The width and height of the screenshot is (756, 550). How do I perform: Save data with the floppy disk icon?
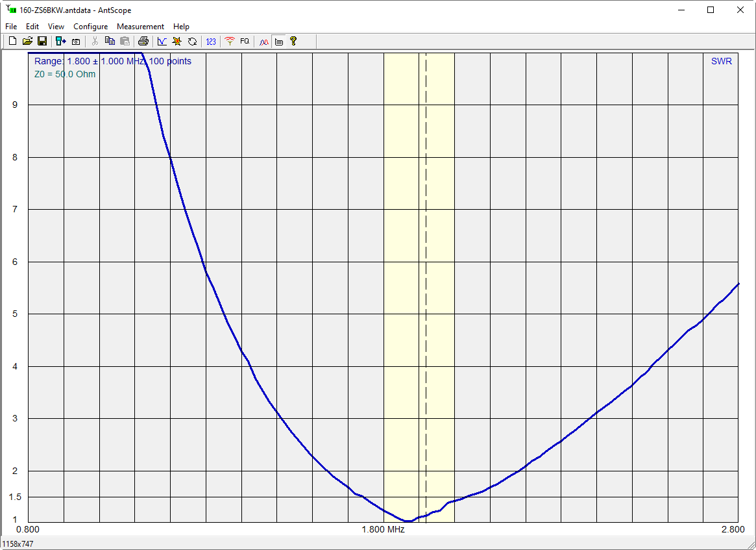point(42,42)
